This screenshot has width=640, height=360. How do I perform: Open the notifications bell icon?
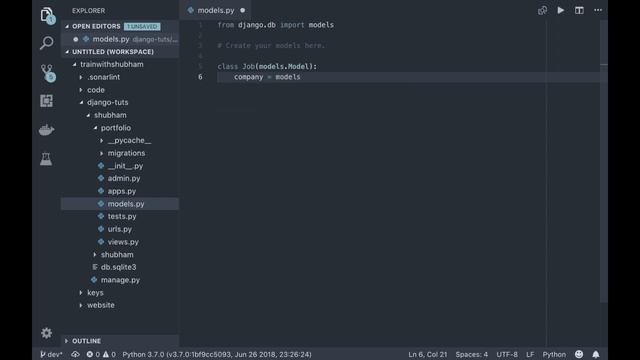coord(596,354)
